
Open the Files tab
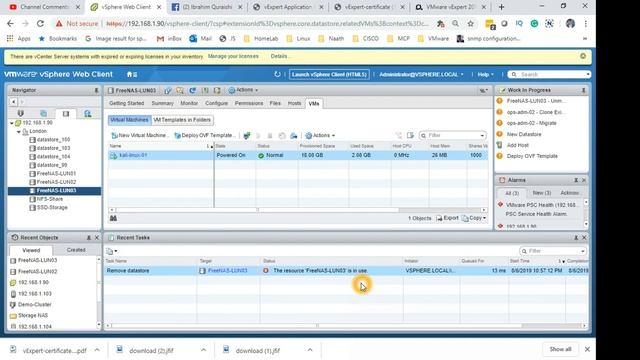click(x=275, y=104)
